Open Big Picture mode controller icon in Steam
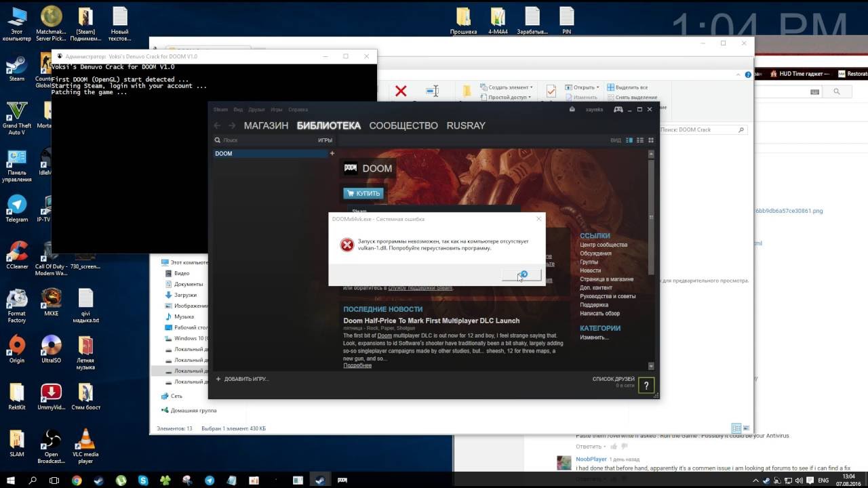Image resolution: width=868 pixels, height=488 pixels. (618, 109)
